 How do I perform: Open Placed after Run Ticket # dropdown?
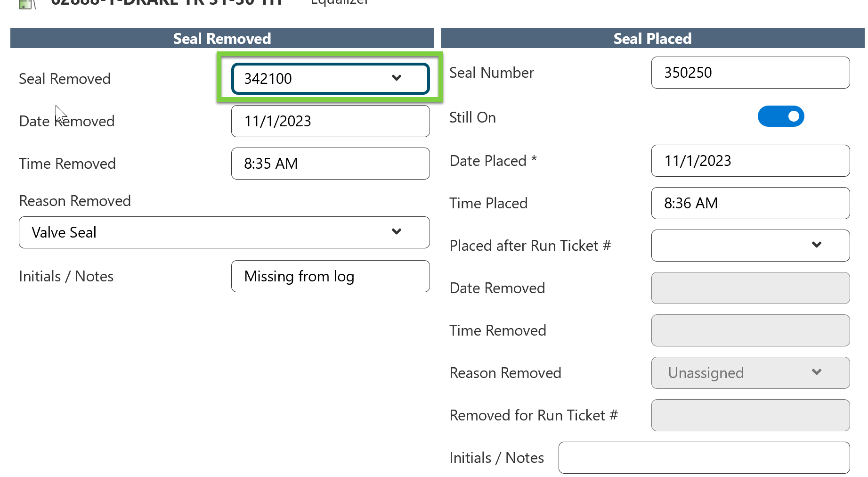tap(750, 246)
